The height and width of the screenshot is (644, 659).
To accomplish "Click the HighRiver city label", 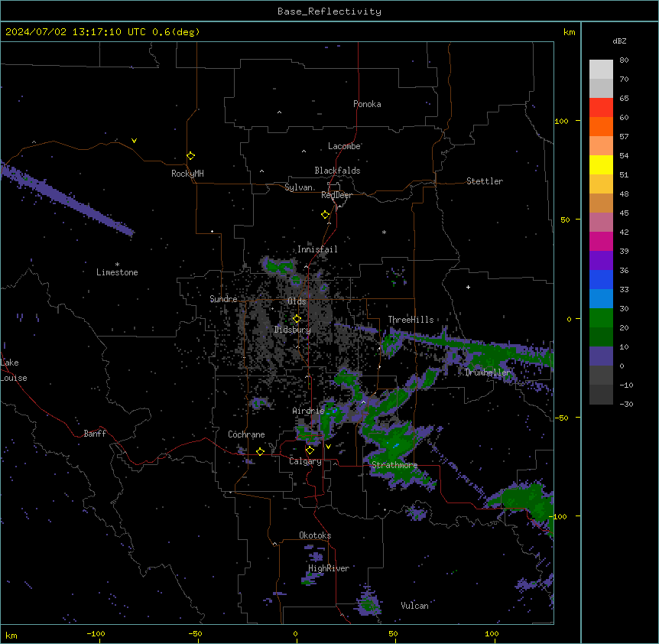I will (329, 568).
